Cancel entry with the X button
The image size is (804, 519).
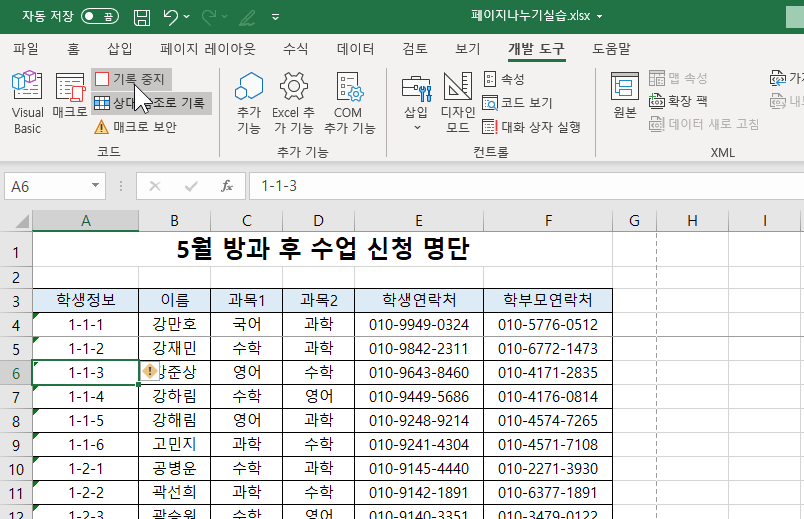coord(154,186)
